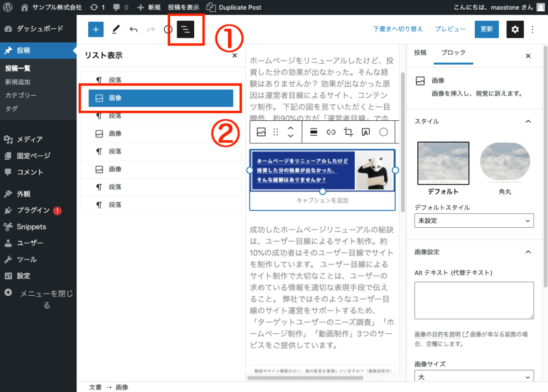
Task: Click the crop tool in the image toolbar
Action: pos(348,132)
